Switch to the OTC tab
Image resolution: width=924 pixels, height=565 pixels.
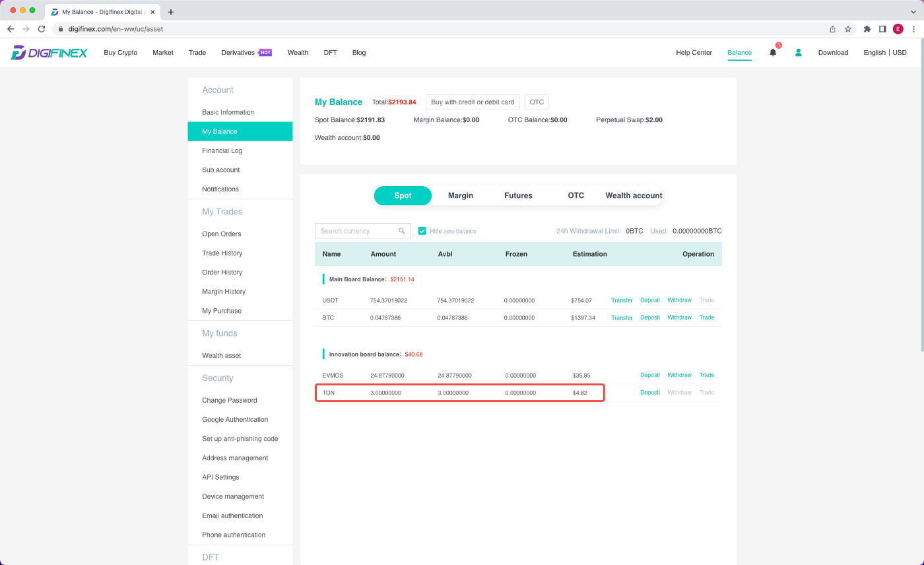click(576, 195)
